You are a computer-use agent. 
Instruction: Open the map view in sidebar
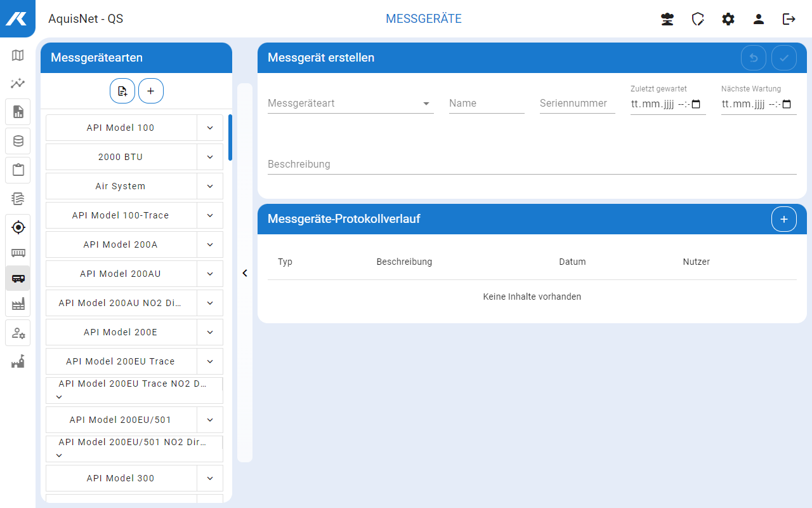click(x=18, y=55)
